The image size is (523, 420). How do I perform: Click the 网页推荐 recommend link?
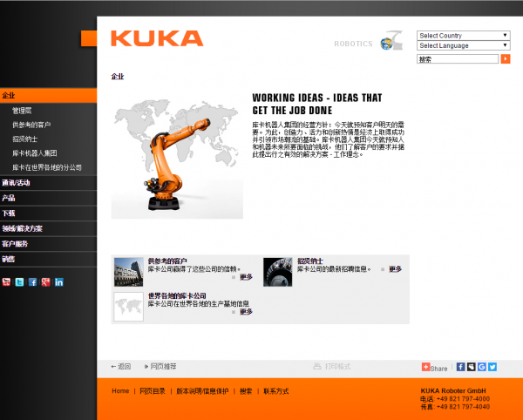pos(163,366)
